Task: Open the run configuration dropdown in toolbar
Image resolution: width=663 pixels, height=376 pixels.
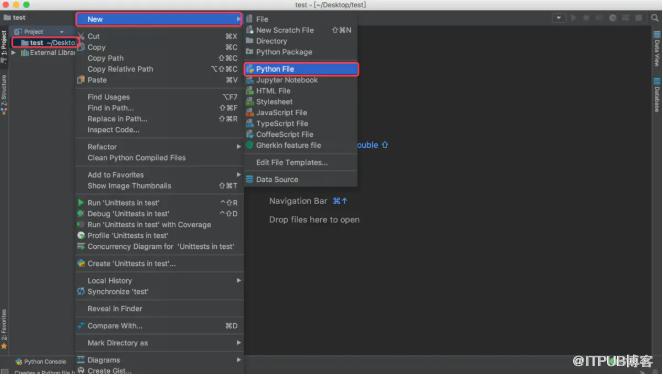Action: point(559,18)
